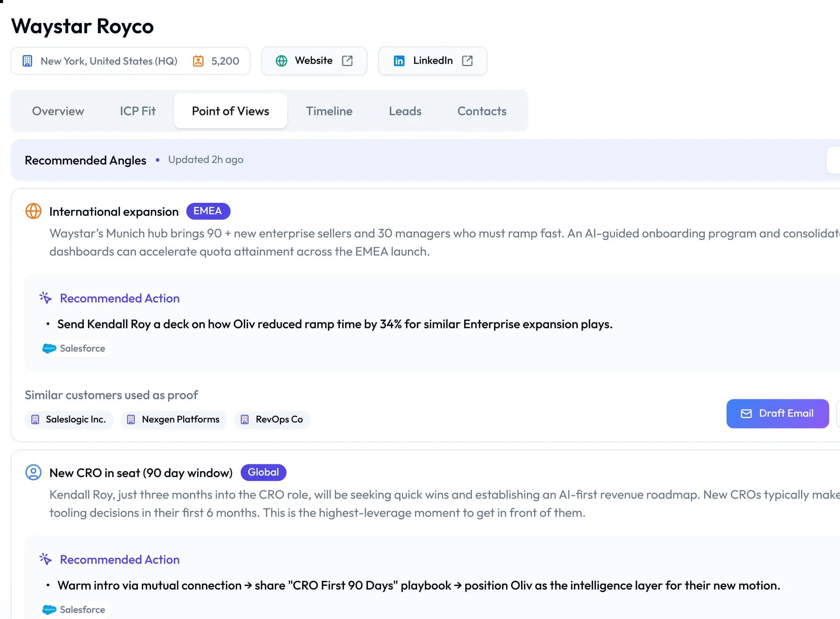
Task: Click the external link arrow beside Website
Action: [x=347, y=61]
